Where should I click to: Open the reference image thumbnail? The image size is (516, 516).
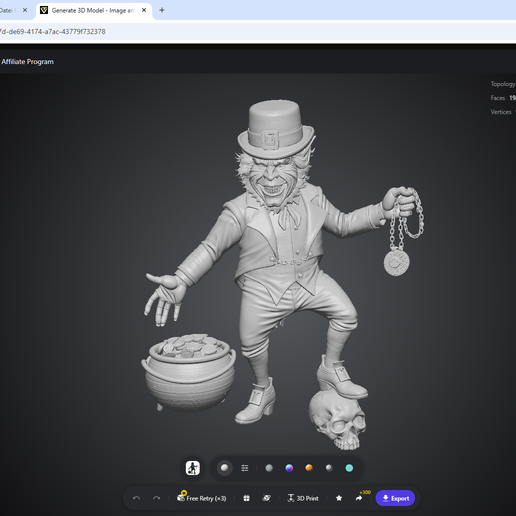(x=193, y=468)
